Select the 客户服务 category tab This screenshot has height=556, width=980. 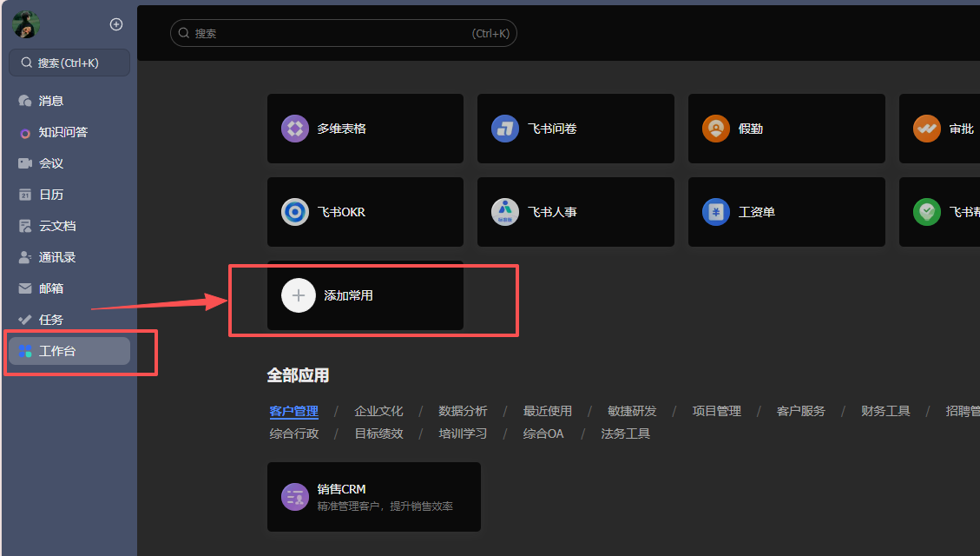point(801,411)
